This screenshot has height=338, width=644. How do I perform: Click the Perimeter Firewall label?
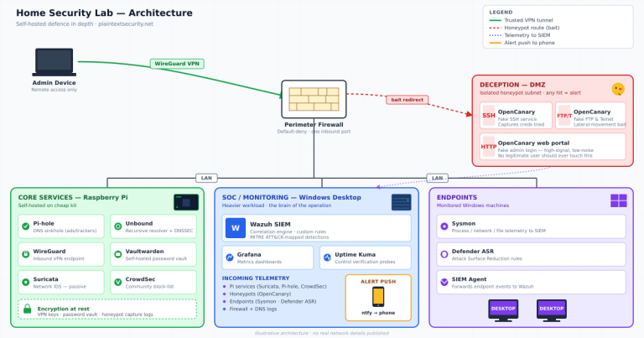tap(314, 124)
